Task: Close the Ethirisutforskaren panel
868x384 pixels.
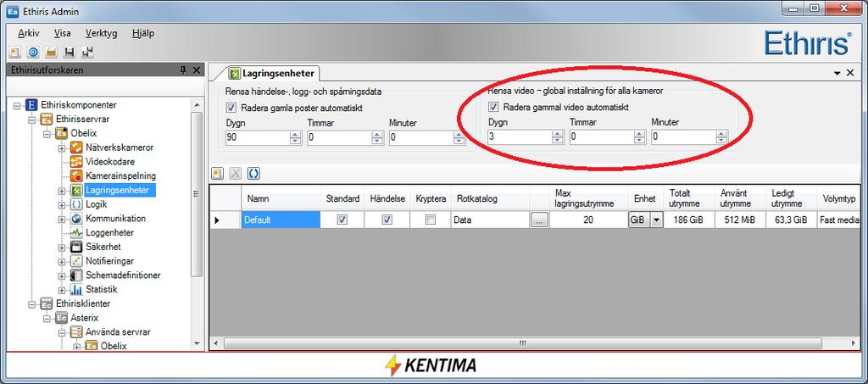Action: tap(196, 70)
